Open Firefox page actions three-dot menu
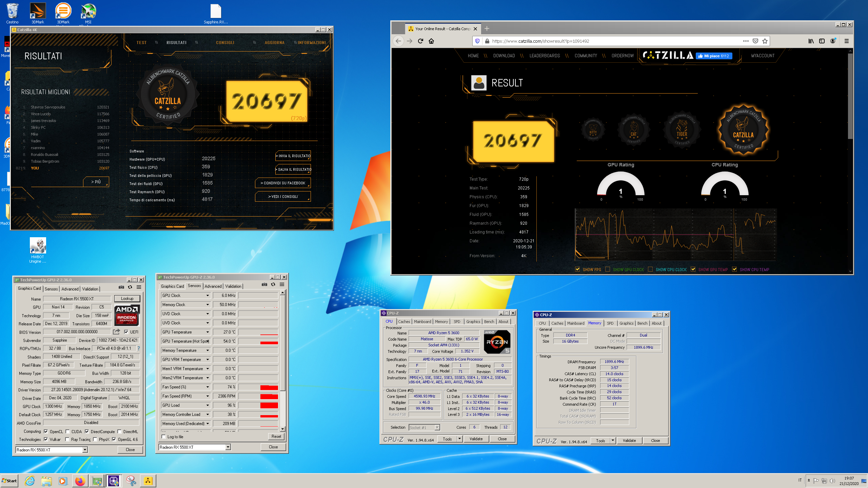Image resolution: width=868 pixels, height=488 pixels. click(746, 41)
